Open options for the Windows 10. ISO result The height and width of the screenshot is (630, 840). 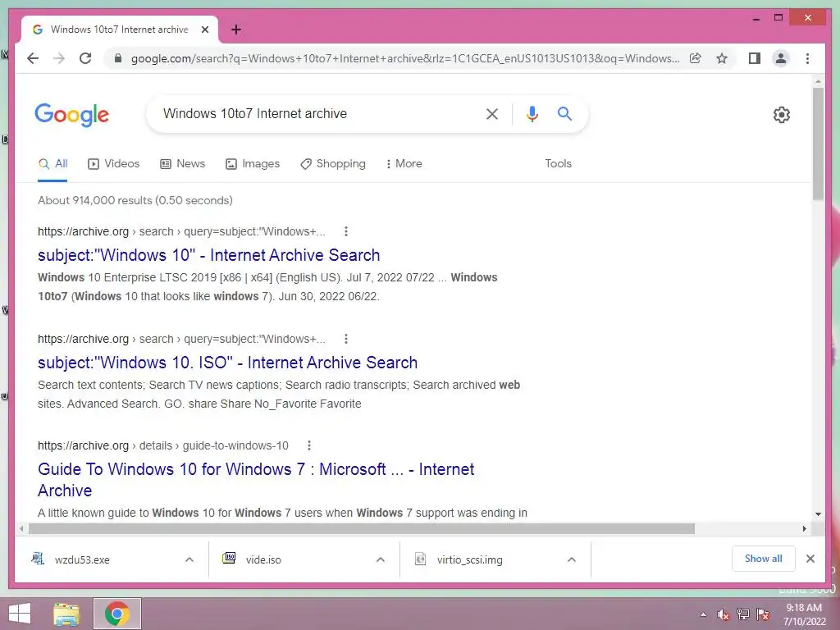tap(346, 339)
